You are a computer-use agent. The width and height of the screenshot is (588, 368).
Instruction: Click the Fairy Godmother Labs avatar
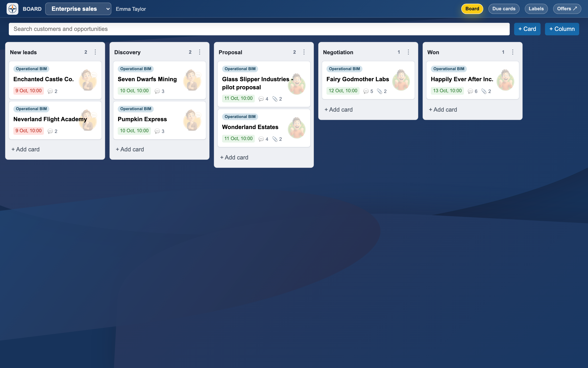(x=401, y=80)
